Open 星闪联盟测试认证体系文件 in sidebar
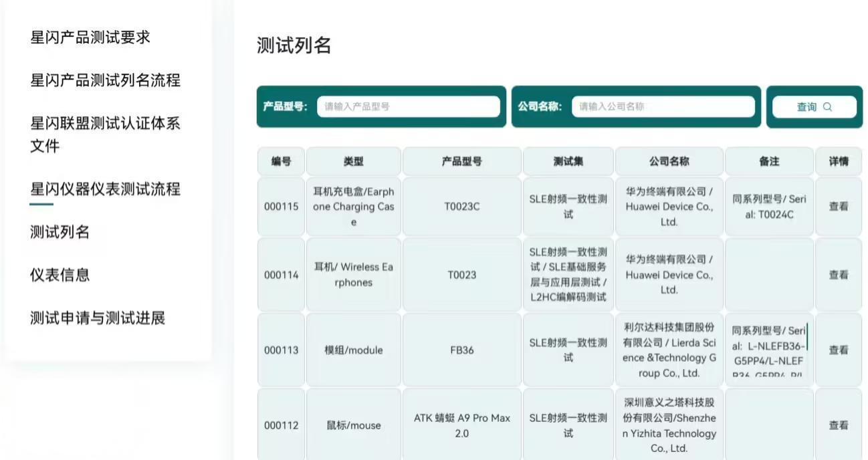Screen dimensions: 868x460 point(105,134)
